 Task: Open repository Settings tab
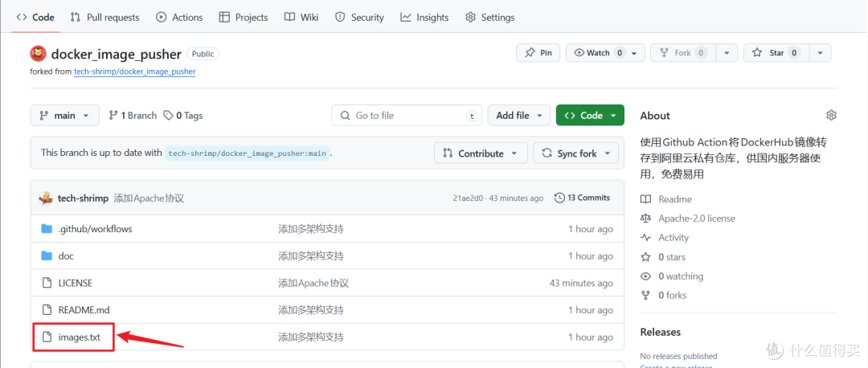(x=490, y=17)
